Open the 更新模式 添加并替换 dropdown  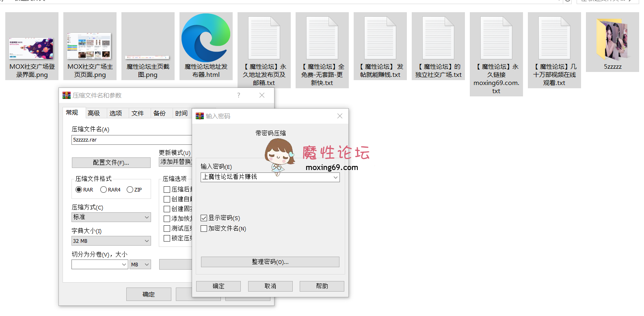(x=175, y=162)
